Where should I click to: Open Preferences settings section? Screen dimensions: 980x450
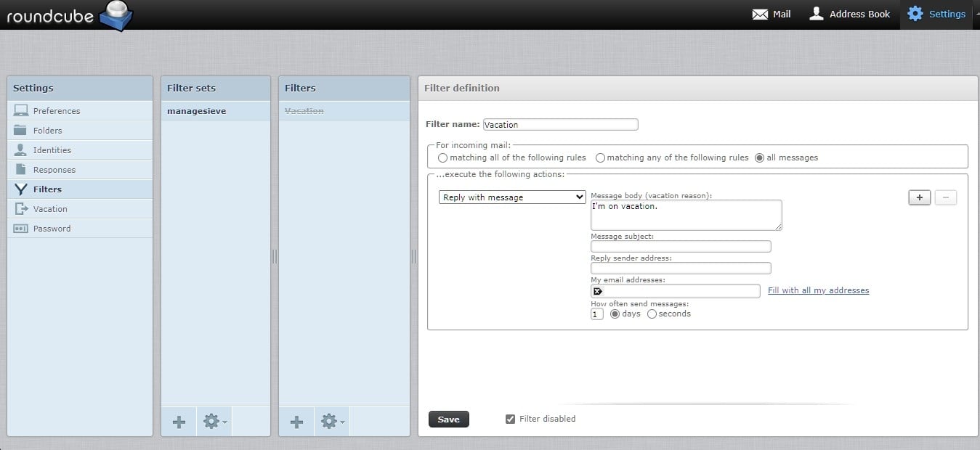[80, 111]
